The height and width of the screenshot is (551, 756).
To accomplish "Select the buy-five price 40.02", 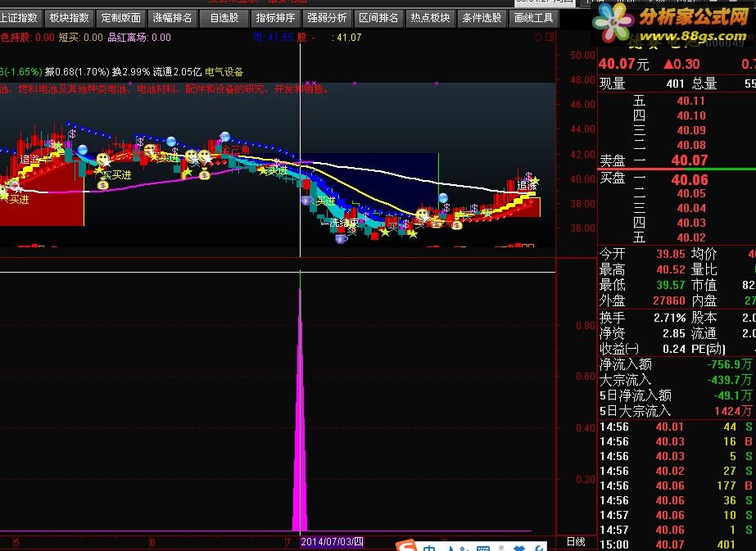I will 691,237.
